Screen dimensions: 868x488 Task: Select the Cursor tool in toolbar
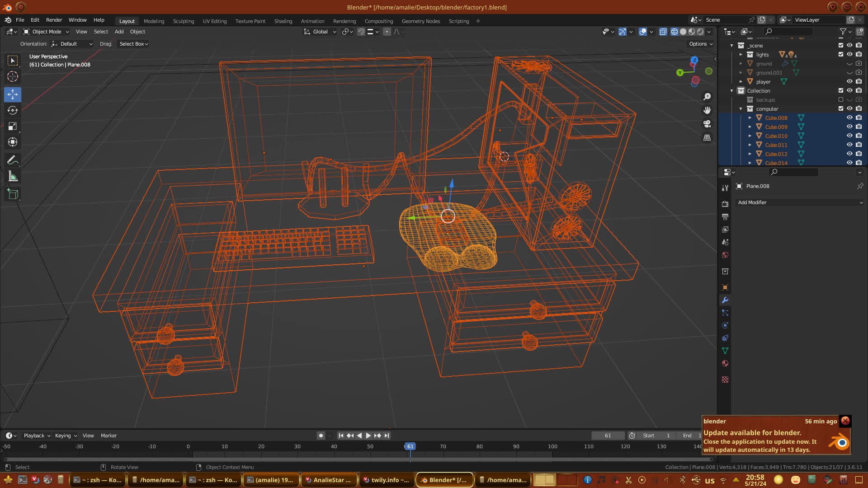point(13,76)
